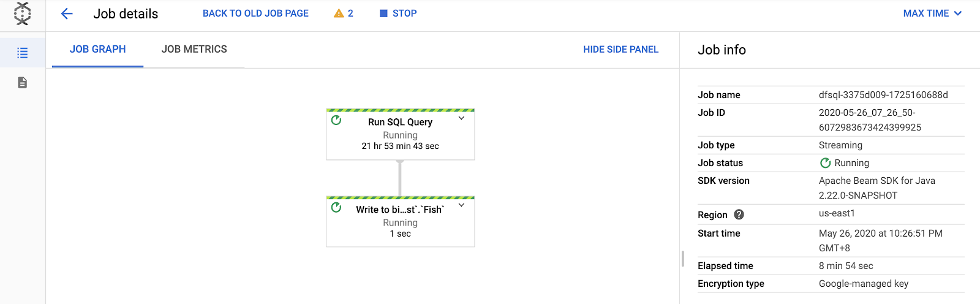Switch to the JOB METRICS tab
The image size is (980, 304).
coord(194,49)
